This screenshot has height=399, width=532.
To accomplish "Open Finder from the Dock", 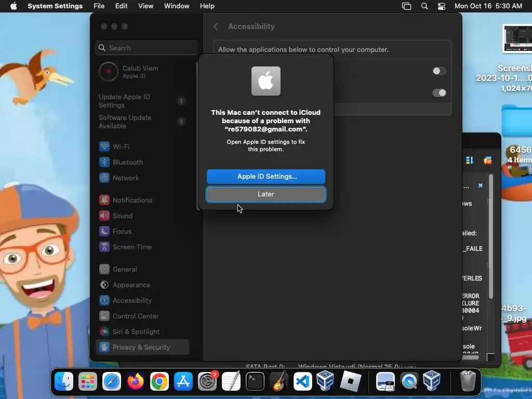I will click(x=64, y=381).
